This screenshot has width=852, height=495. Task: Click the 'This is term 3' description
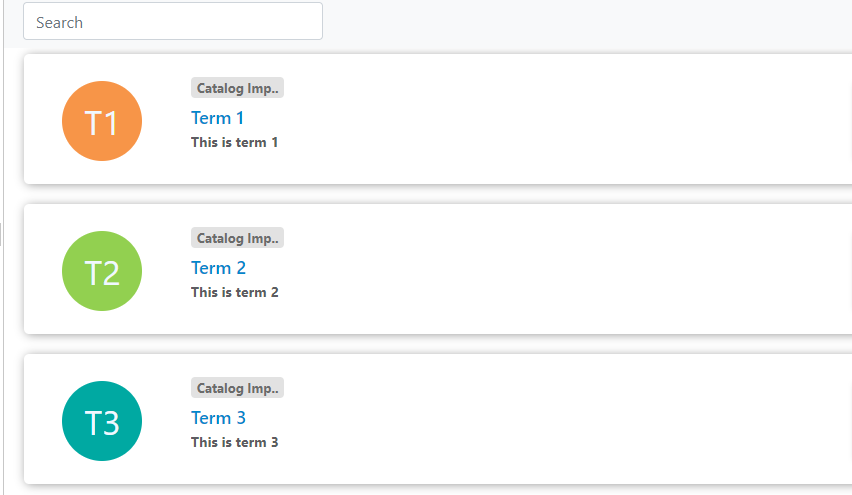[234, 442]
